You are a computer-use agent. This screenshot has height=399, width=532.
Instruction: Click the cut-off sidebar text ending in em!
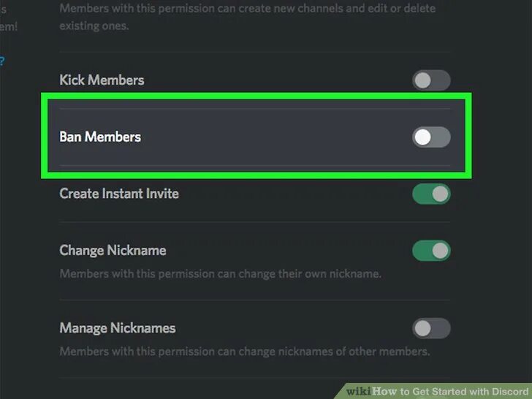click(x=8, y=26)
